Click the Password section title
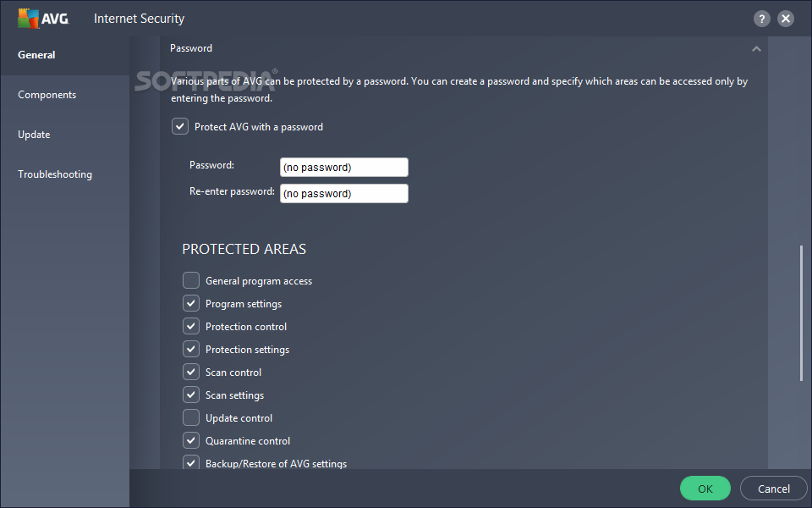 click(x=191, y=48)
